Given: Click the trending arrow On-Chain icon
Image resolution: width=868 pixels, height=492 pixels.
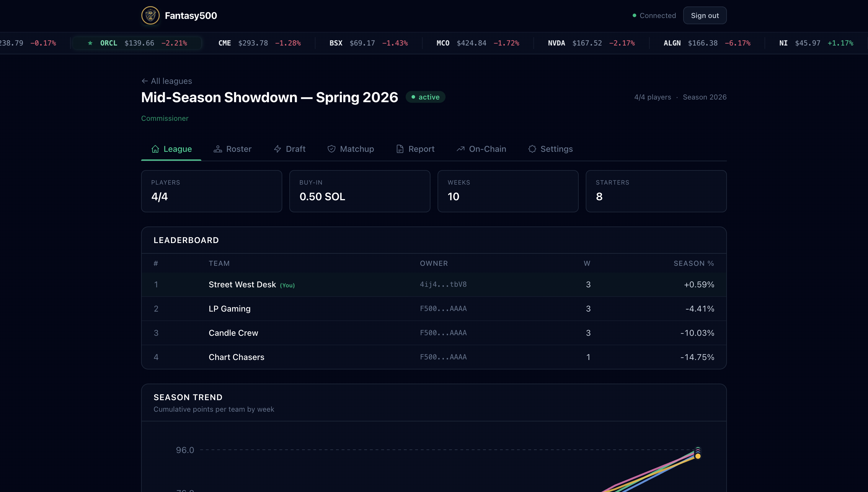Looking at the screenshot, I should click(460, 149).
